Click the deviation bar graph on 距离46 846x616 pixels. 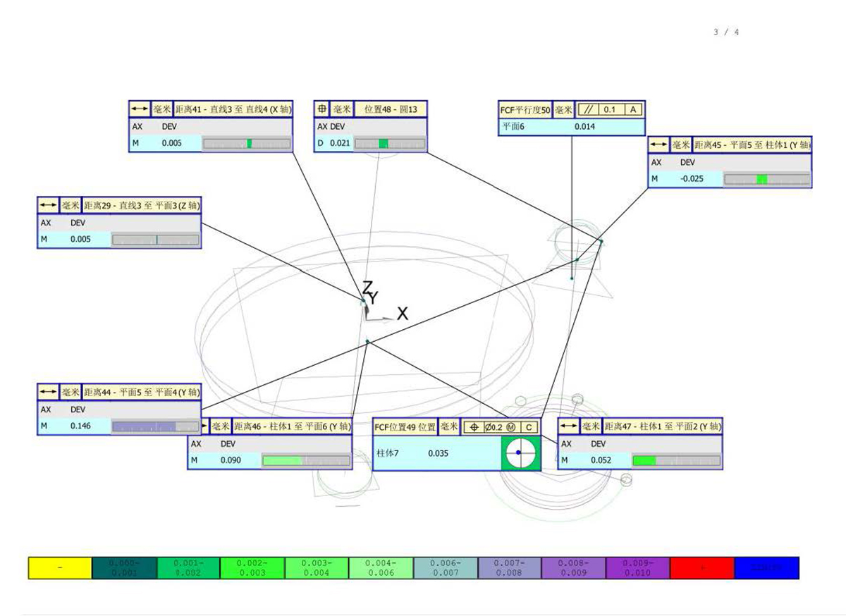pos(305,460)
